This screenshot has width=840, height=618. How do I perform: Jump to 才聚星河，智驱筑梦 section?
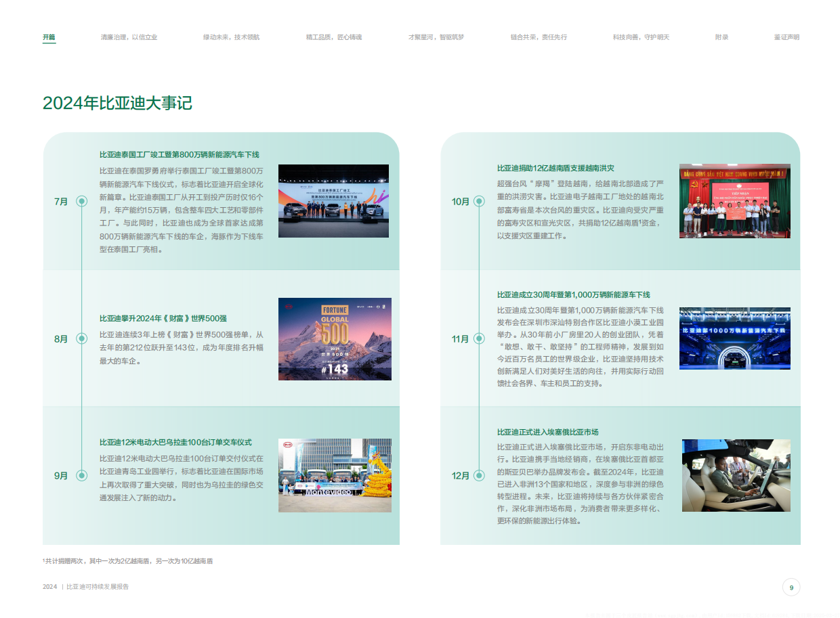[x=436, y=37]
